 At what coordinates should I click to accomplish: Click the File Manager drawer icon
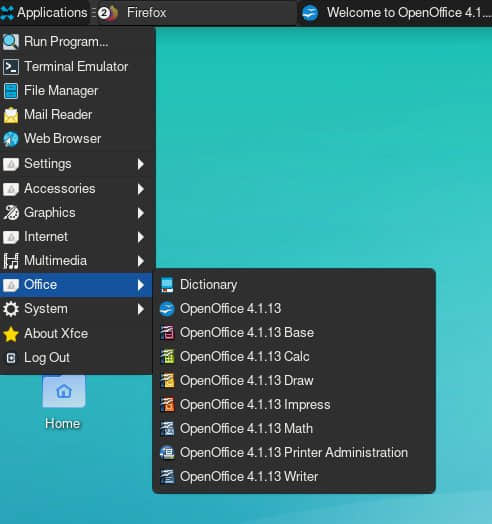point(11,91)
